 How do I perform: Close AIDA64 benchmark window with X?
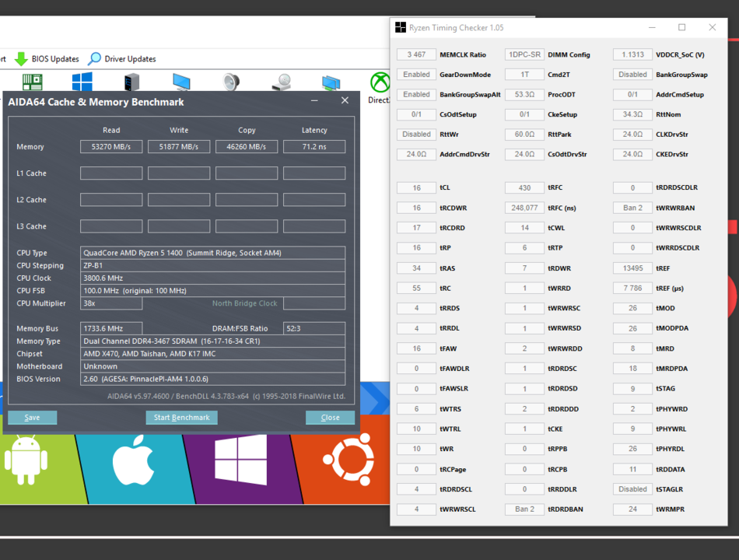click(345, 100)
